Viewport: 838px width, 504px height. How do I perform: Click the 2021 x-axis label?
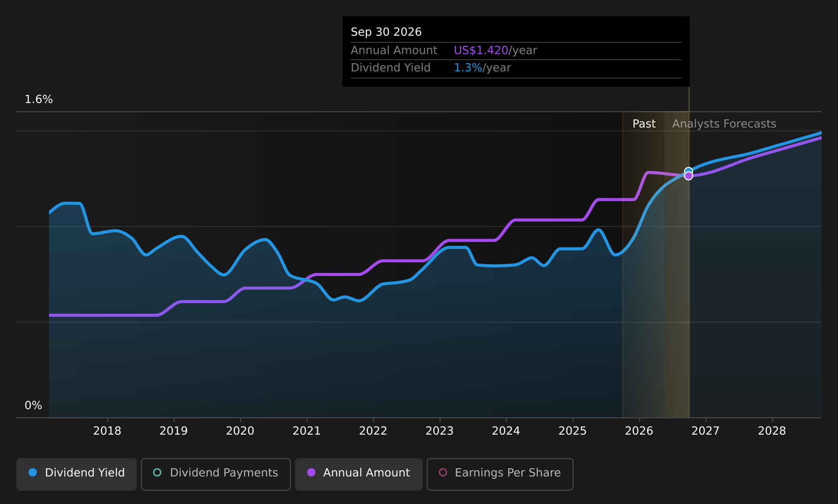[x=307, y=431]
